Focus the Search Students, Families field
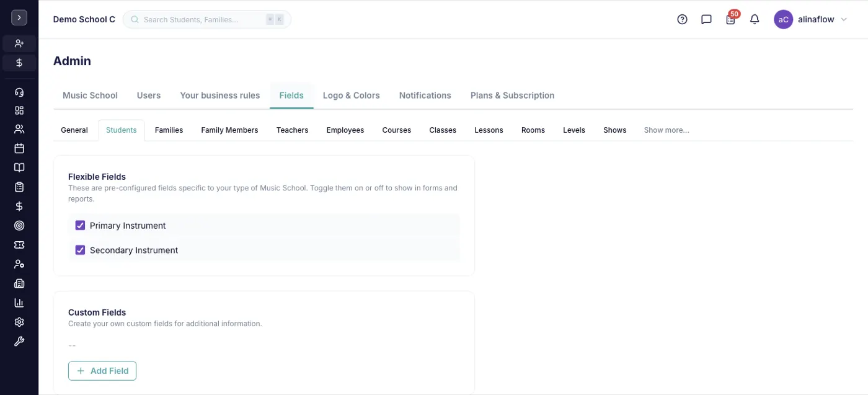 [207, 19]
